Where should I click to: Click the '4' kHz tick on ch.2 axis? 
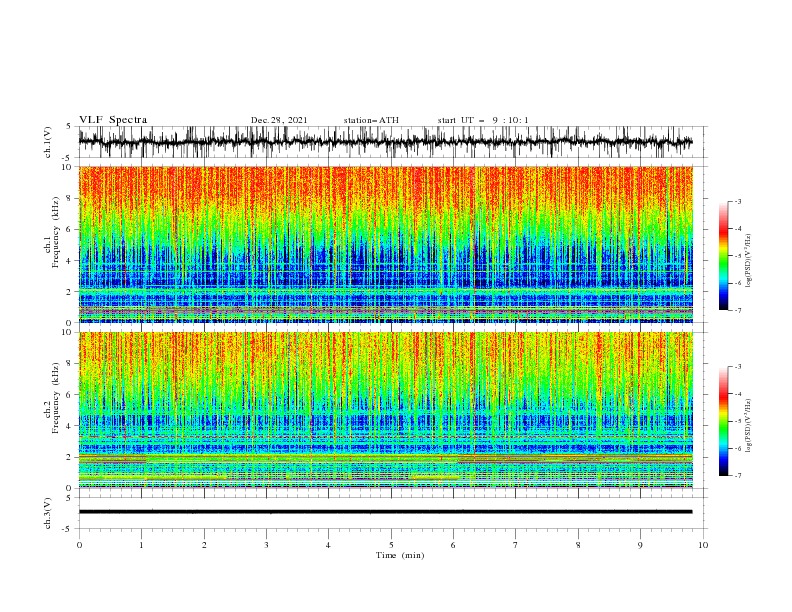click(x=70, y=426)
